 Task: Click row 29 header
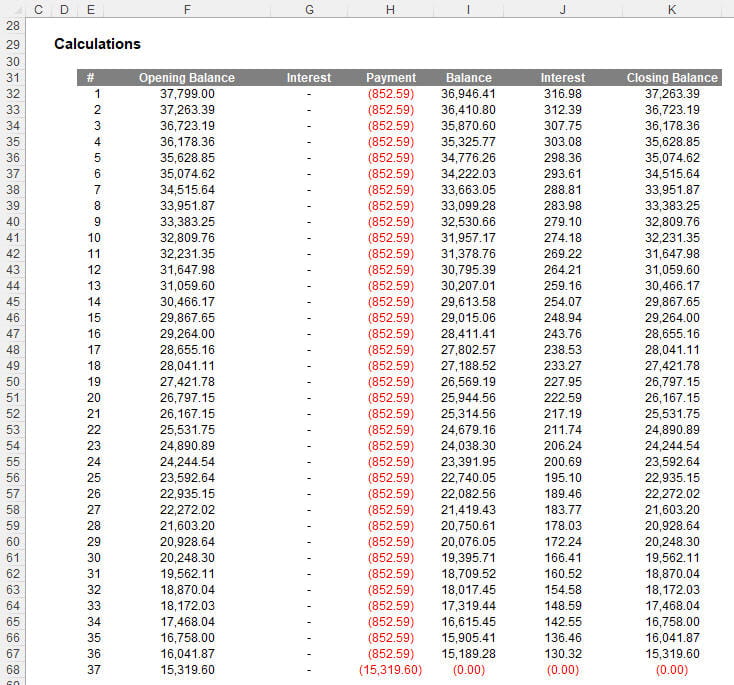pyautogui.click(x=13, y=45)
